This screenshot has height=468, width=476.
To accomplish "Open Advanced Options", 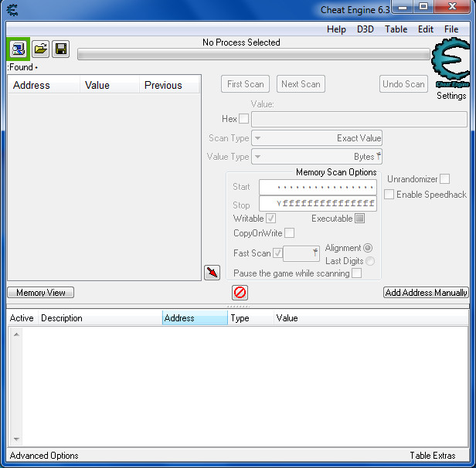I will pyautogui.click(x=44, y=456).
